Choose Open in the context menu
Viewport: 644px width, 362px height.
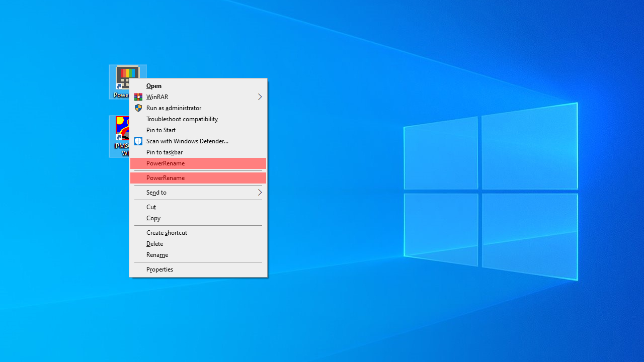coord(198,86)
